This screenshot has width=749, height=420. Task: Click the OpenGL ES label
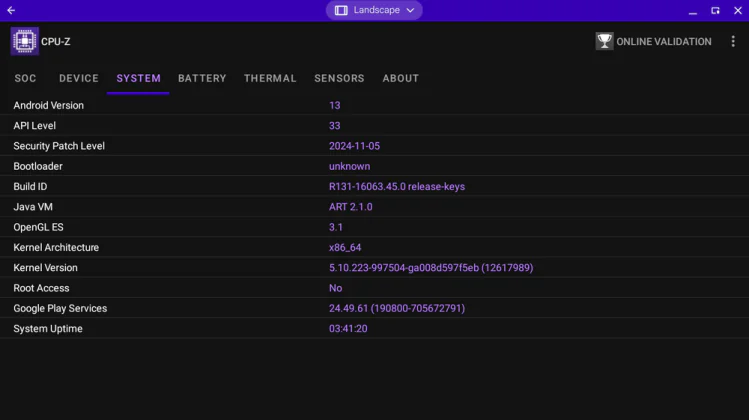click(38, 227)
